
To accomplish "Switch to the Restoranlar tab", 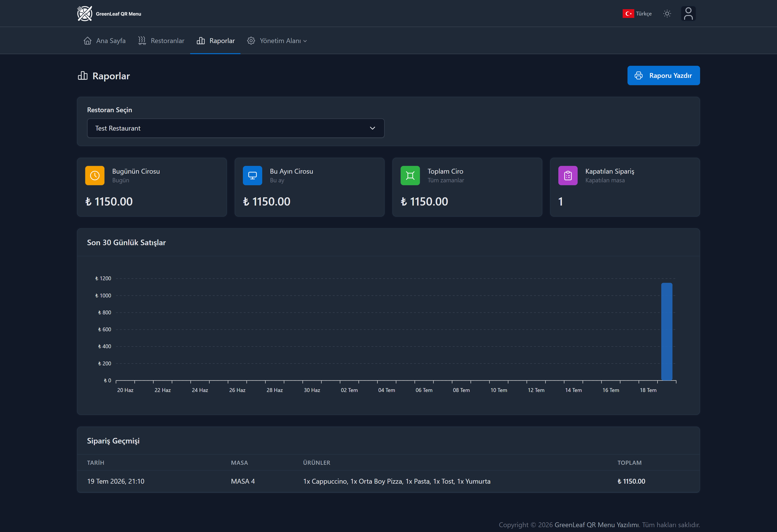I will [x=161, y=41].
